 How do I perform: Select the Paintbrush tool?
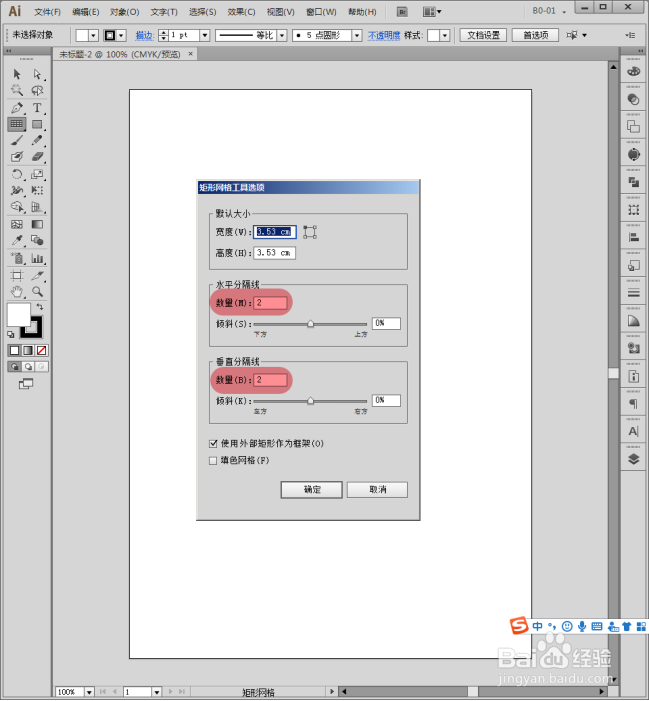coord(17,140)
